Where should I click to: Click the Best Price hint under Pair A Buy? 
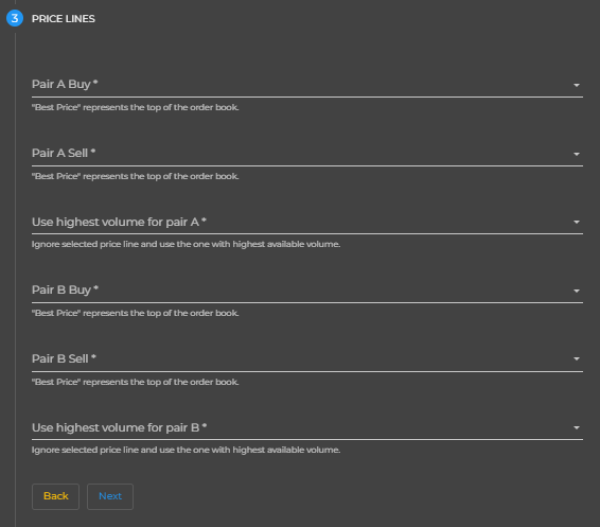point(135,108)
